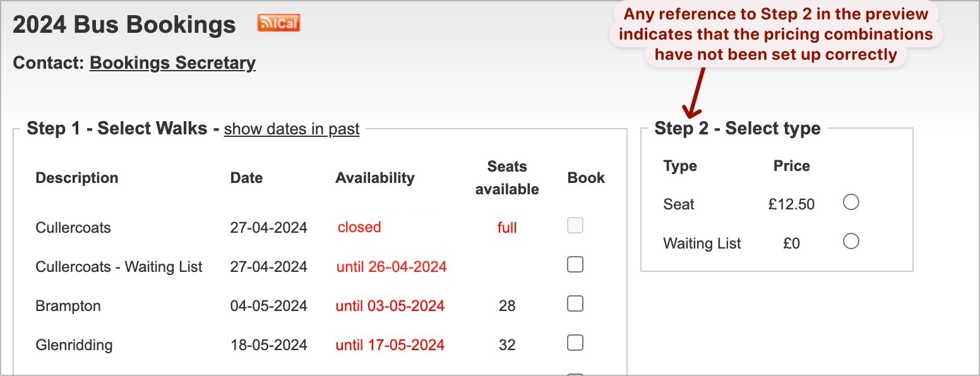Click the Brampton description text
980x376 pixels.
[x=68, y=306]
